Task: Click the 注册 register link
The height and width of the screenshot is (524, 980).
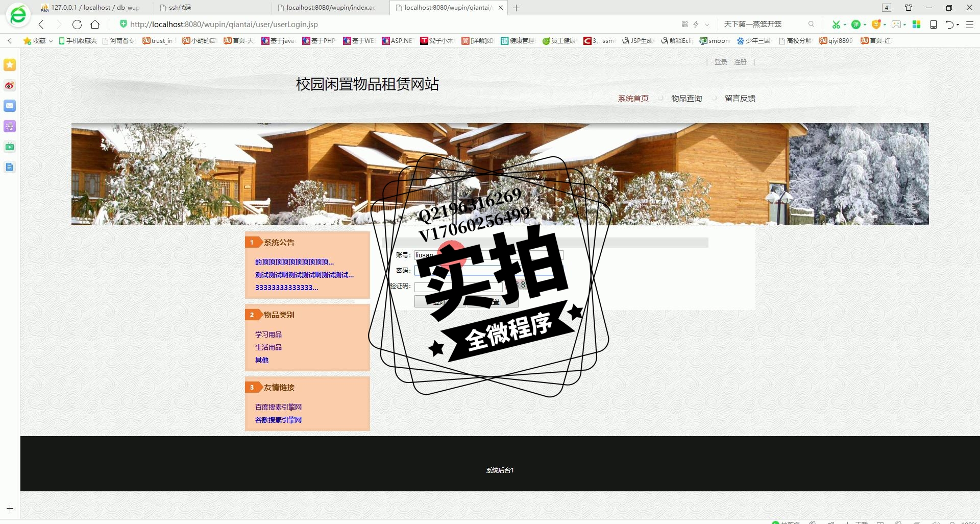Action: pos(740,62)
